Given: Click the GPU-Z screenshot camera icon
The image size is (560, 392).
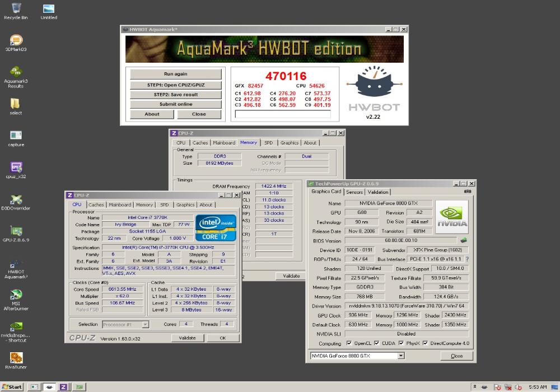Looking at the screenshot, I should point(468,192).
